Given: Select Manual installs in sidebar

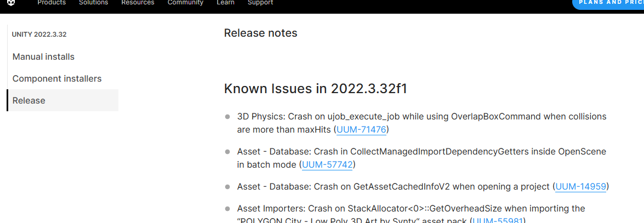Looking at the screenshot, I should [x=43, y=57].
